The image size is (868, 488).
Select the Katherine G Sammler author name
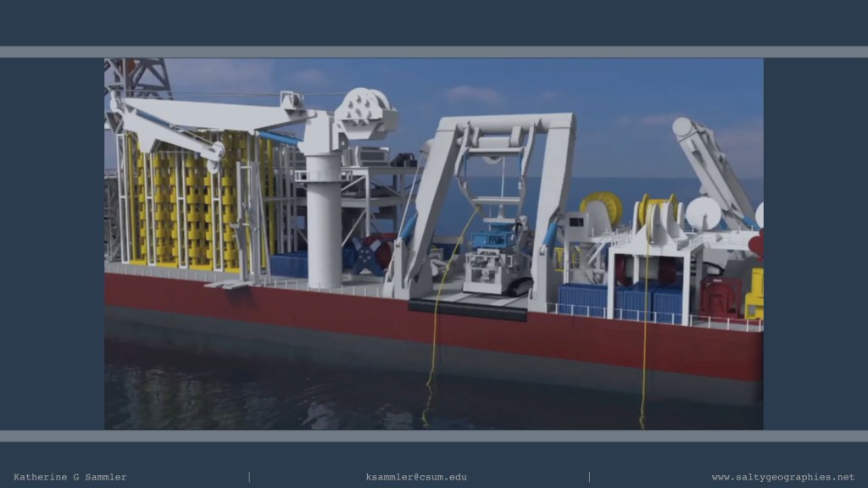coord(70,477)
